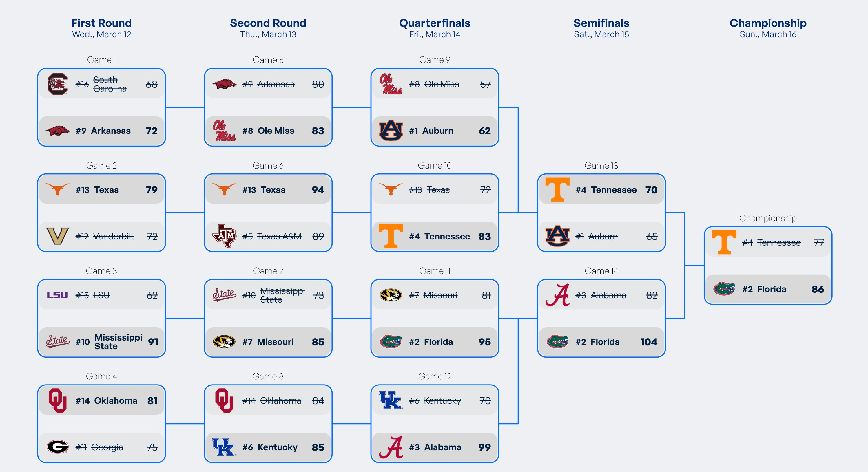Click the Florida Gators logo in the Championship
The width and height of the screenshot is (868, 472).
coord(724,289)
